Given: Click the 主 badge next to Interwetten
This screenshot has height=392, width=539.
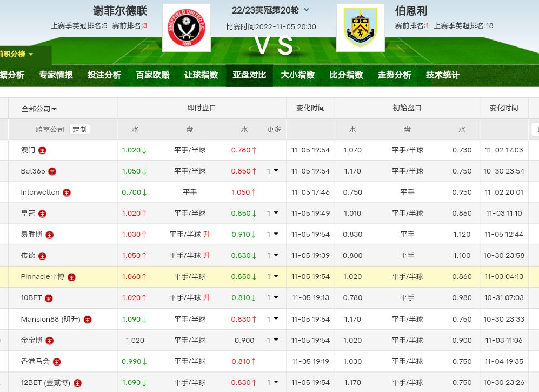Looking at the screenshot, I should [66, 192].
